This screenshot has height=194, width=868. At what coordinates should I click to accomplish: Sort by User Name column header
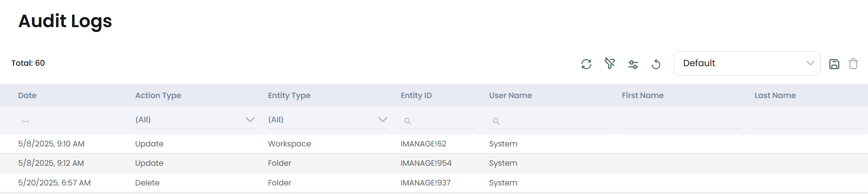(x=510, y=96)
